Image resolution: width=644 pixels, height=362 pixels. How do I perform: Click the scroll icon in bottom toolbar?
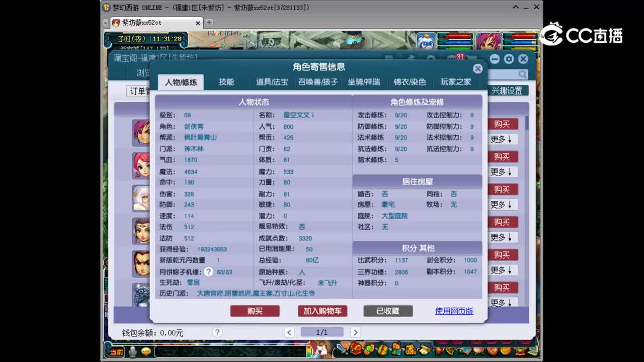[x=425, y=349]
